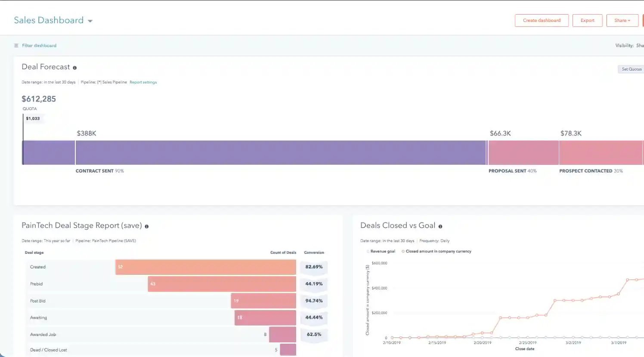Image resolution: width=644 pixels, height=357 pixels.
Task: Open the Filter dashboard text link
Action: pos(39,46)
